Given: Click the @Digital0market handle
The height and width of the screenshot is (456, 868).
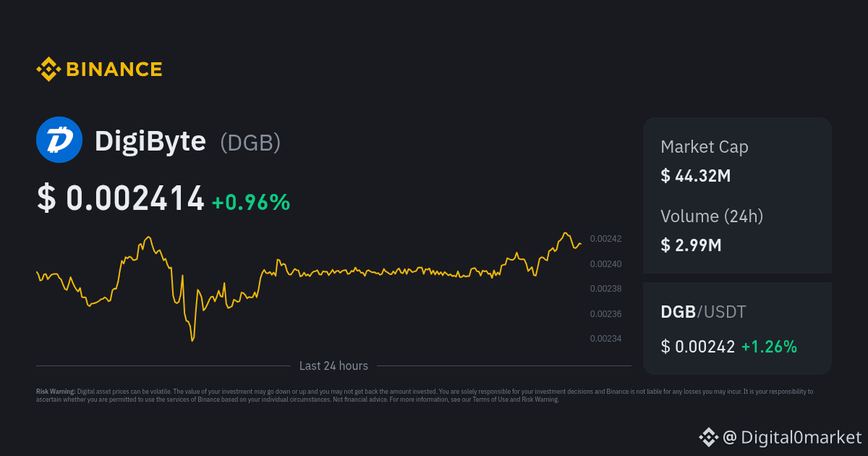Looking at the screenshot, I should pos(793,437).
